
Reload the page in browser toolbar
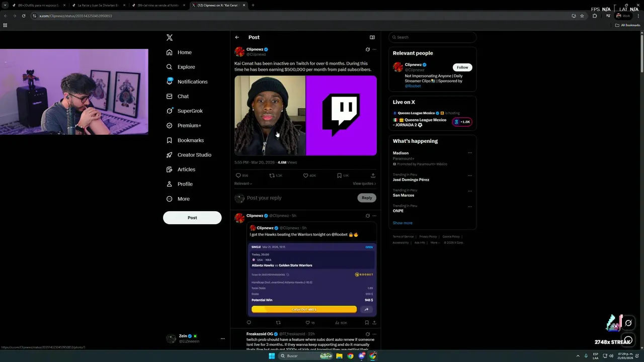click(24, 16)
